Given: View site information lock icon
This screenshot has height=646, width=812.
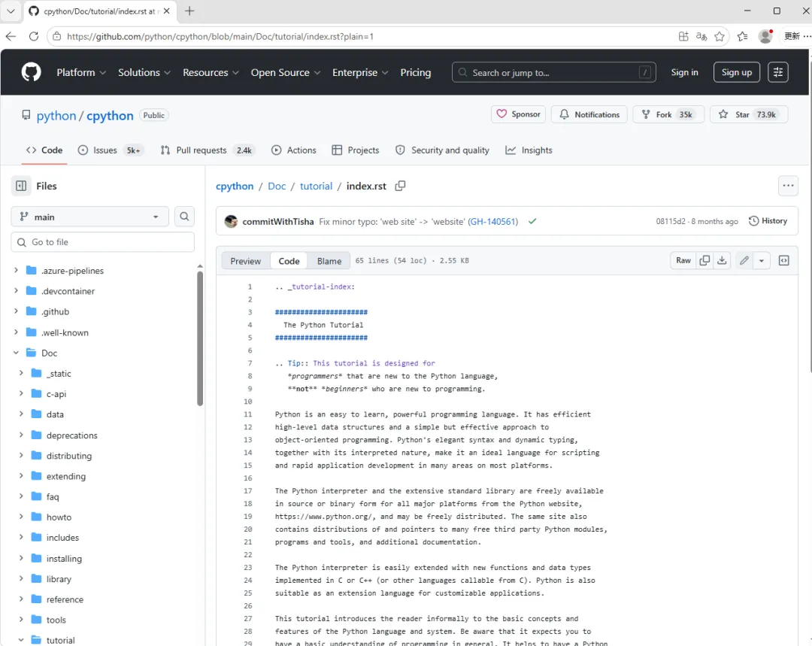Looking at the screenshot, I should pyautogui.click(x=57, y=36).
